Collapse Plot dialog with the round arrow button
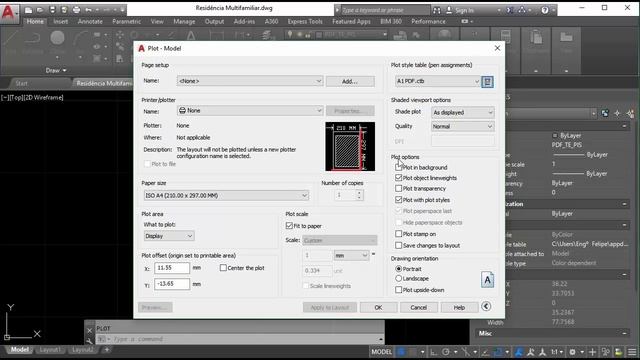 tap(486, 307)
